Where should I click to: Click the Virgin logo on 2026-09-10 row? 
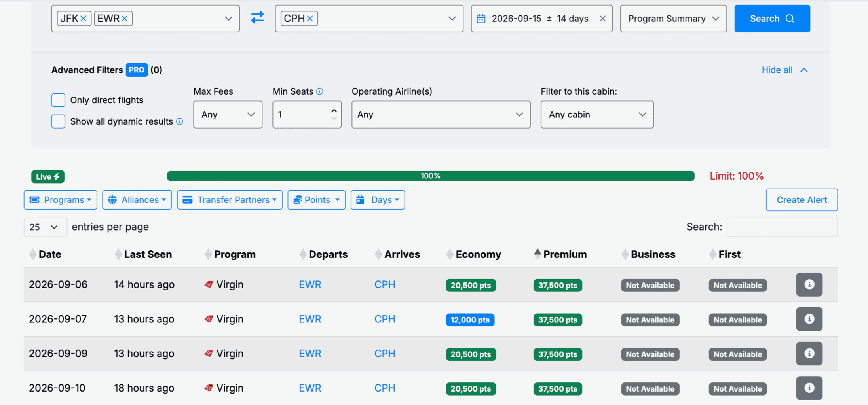point(209,388)
